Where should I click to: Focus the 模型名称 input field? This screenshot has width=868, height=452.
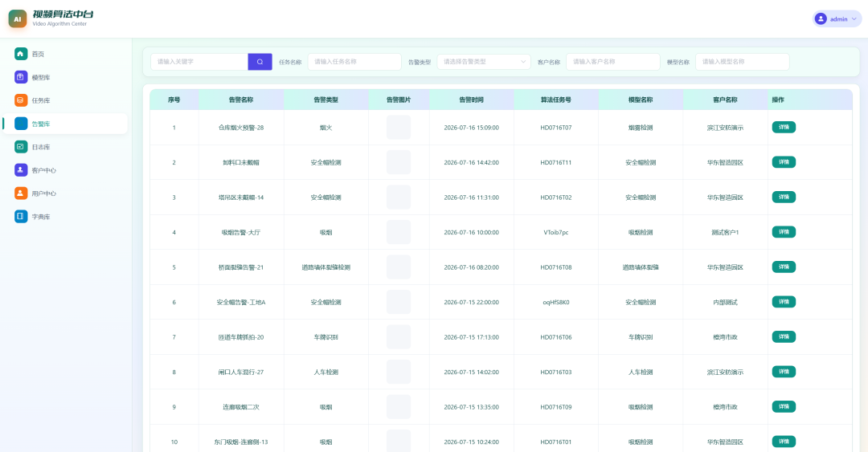tap(743, 62)
